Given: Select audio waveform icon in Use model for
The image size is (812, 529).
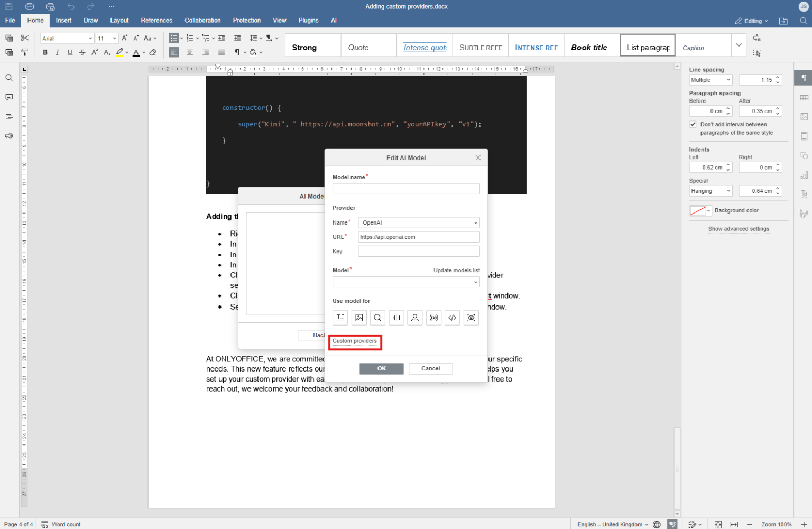Looking at the screenshot, I should 396,318.
